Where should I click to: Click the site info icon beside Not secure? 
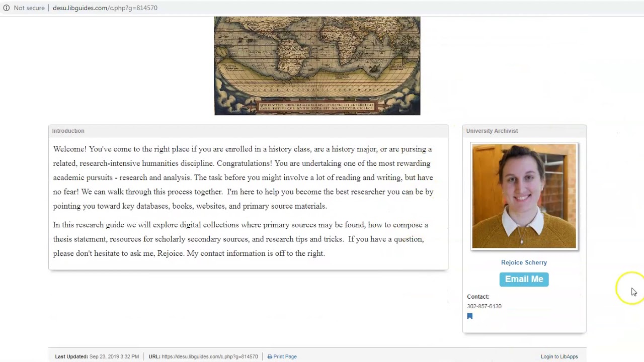click(x=7, y=8)
